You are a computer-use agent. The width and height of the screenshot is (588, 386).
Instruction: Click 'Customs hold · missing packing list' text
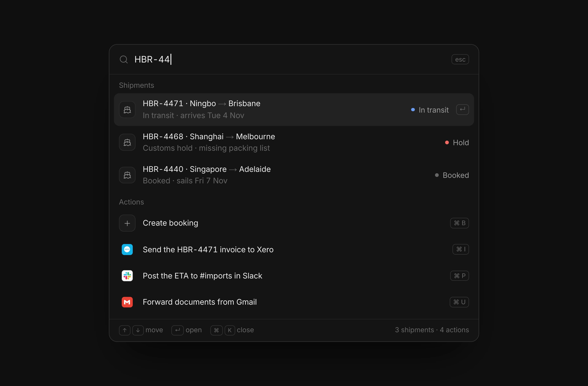coord(206,148)
